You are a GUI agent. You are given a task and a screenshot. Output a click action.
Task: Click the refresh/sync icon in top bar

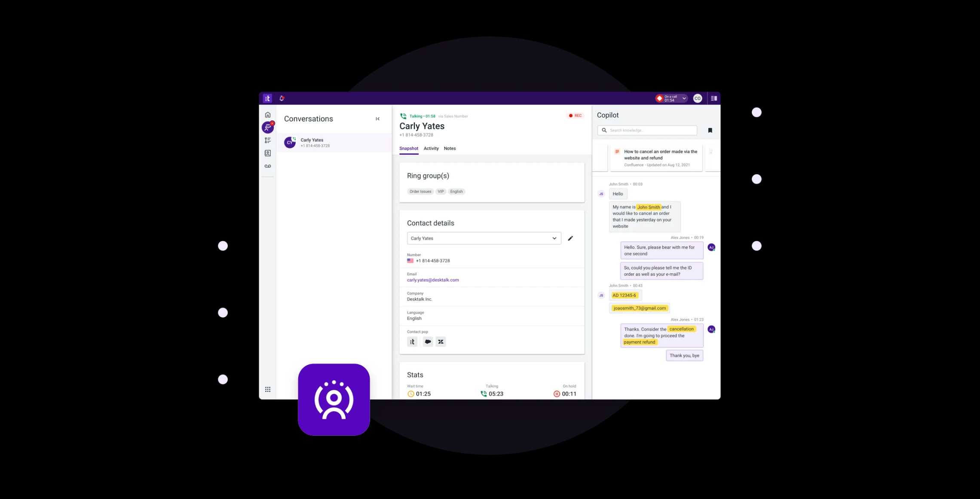coord(280,98)
